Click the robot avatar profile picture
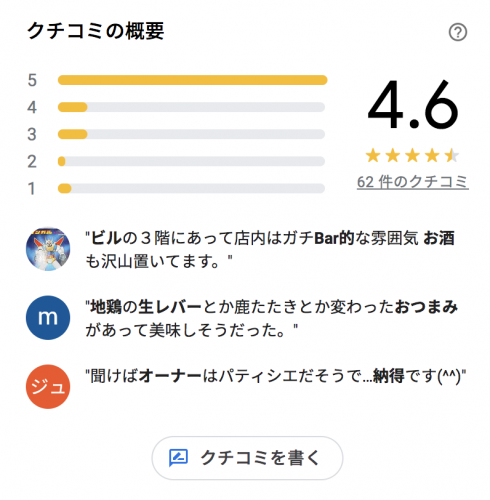 click(x=48, y=249)
